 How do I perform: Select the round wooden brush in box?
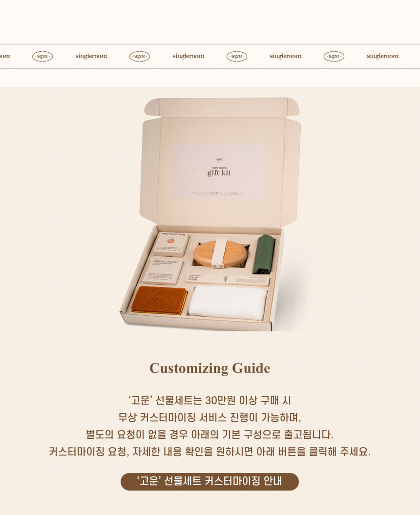(x=220, y=255)
